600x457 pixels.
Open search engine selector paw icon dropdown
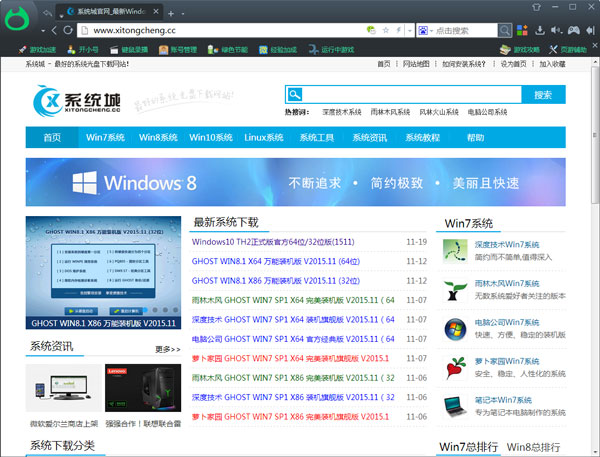click(425, 30)
